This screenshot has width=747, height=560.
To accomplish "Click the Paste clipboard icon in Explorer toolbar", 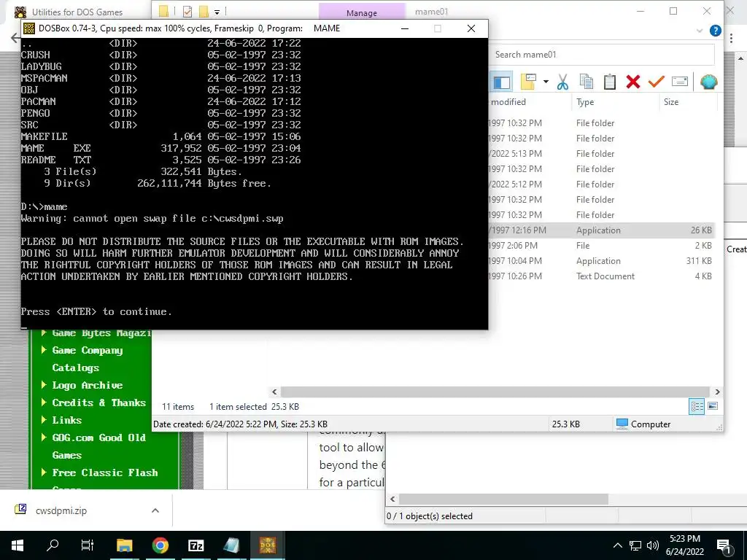I will coord(610,82).
